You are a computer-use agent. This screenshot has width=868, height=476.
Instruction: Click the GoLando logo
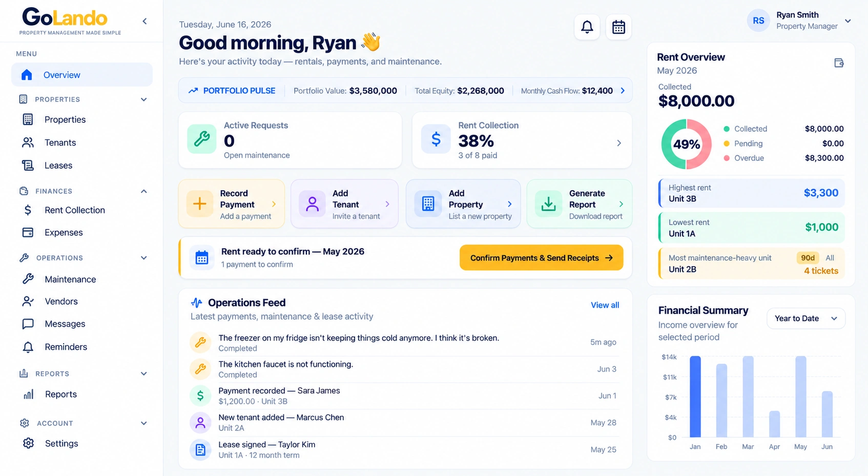(x=70, y=21)
